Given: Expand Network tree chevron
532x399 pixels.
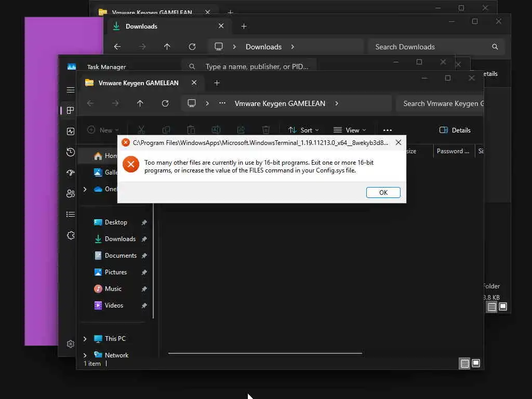Looking at the screenshot, I should (85, 355).
